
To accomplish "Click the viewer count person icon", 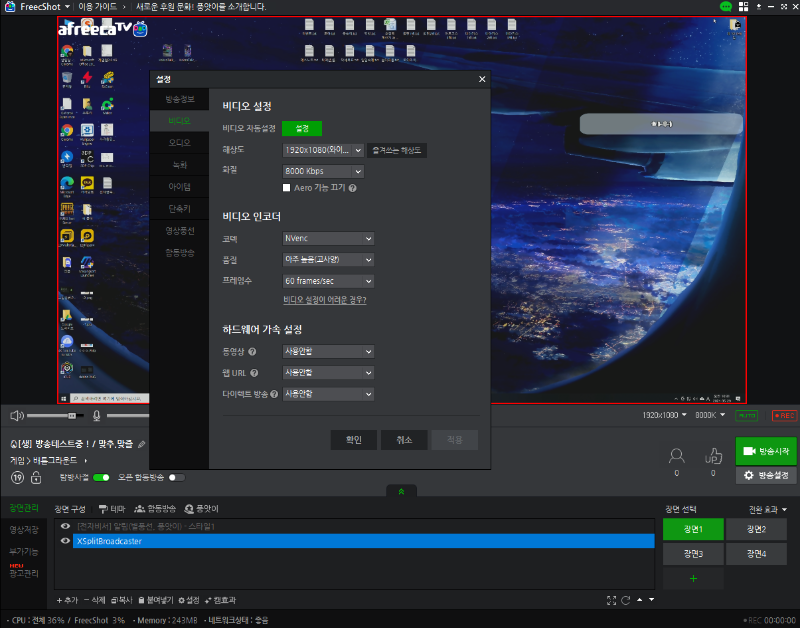I will pos(677,455).
